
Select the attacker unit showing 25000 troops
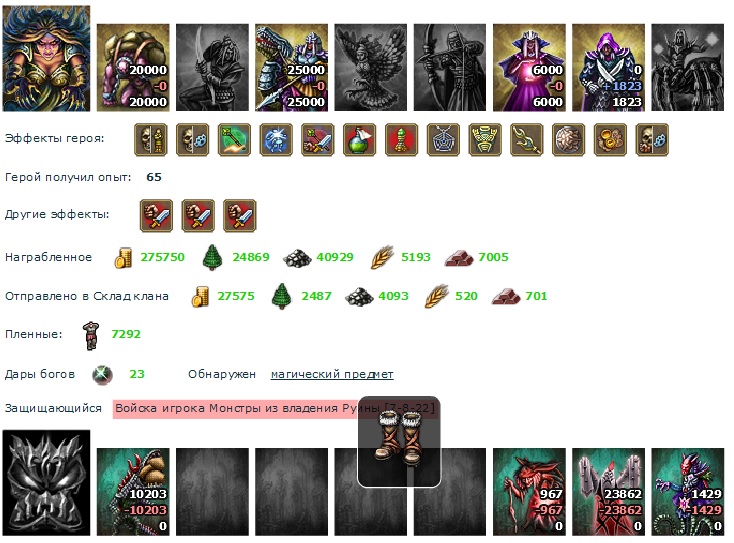click(291, 67)
